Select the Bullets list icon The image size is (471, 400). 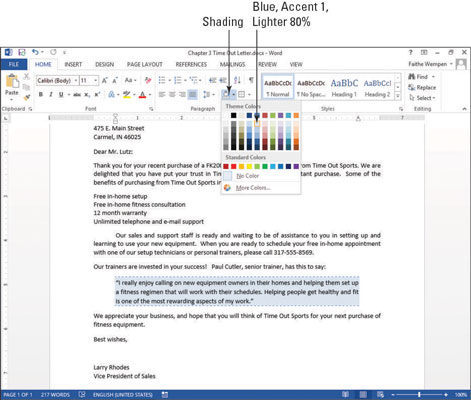click(162, 80)
